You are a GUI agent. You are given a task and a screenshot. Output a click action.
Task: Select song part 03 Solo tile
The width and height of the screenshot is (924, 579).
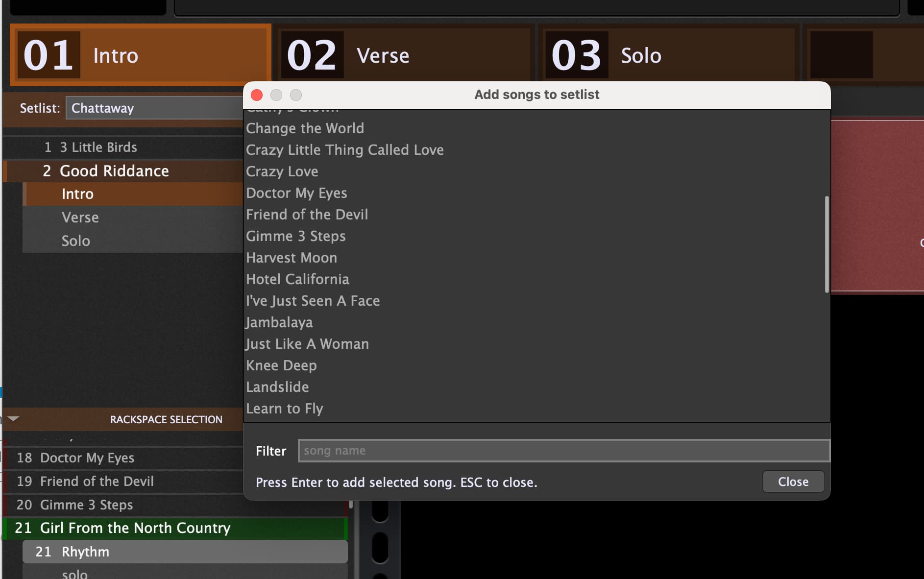tap(668, 55)
